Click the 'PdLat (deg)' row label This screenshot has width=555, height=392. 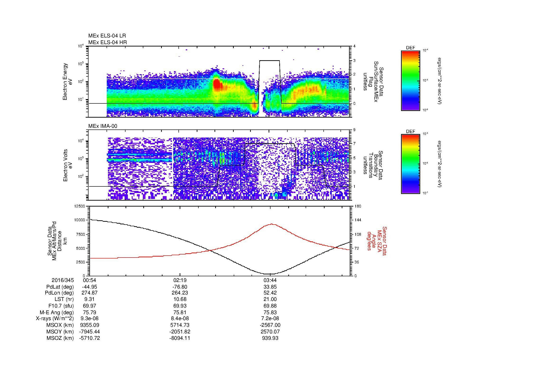point(60,287)
